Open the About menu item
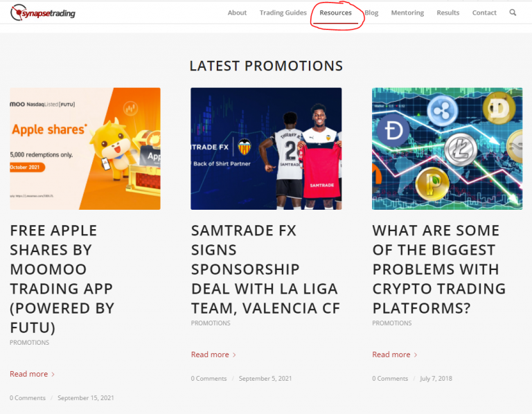The width and height of the screenshot is (532, 414). click(237, 12)
